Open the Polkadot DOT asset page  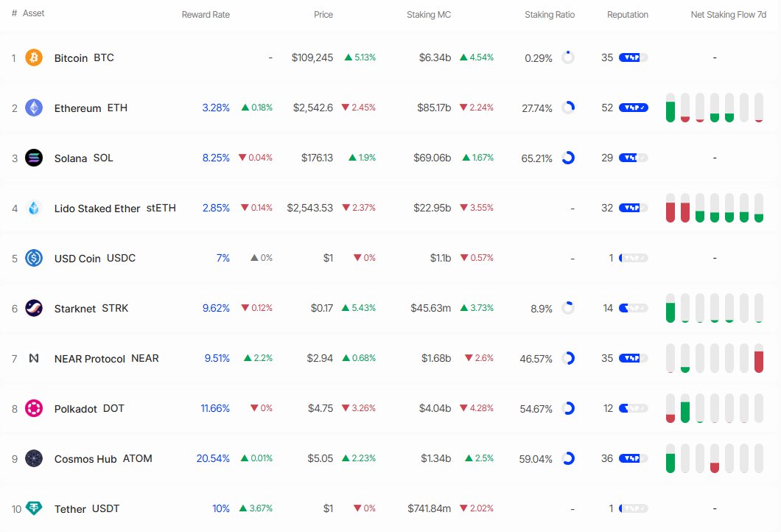(89, 408)
